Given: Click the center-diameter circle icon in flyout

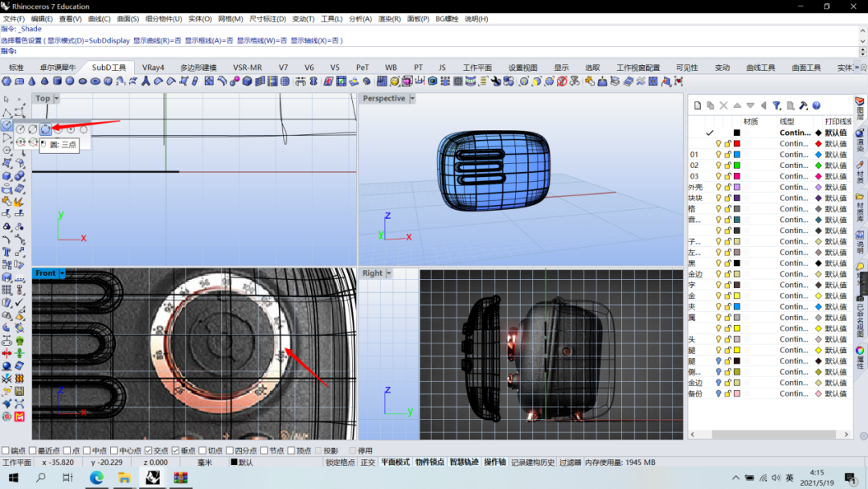Looking at the screenshot, I should (33, 129).
